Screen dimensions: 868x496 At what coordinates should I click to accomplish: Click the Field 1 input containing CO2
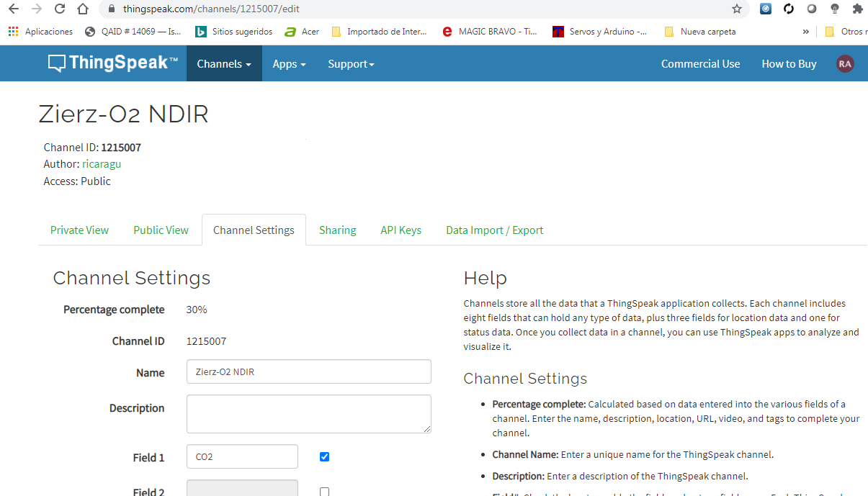pos(242,456)
